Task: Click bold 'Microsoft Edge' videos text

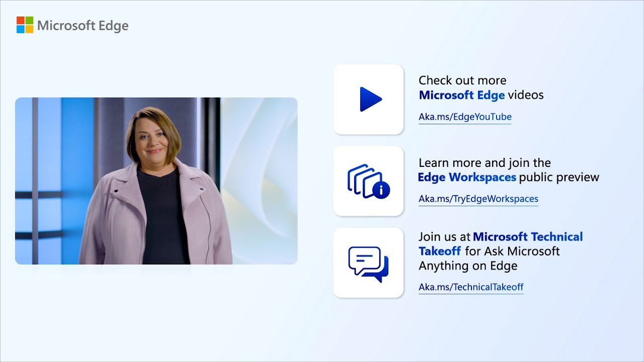Action: 462,95
